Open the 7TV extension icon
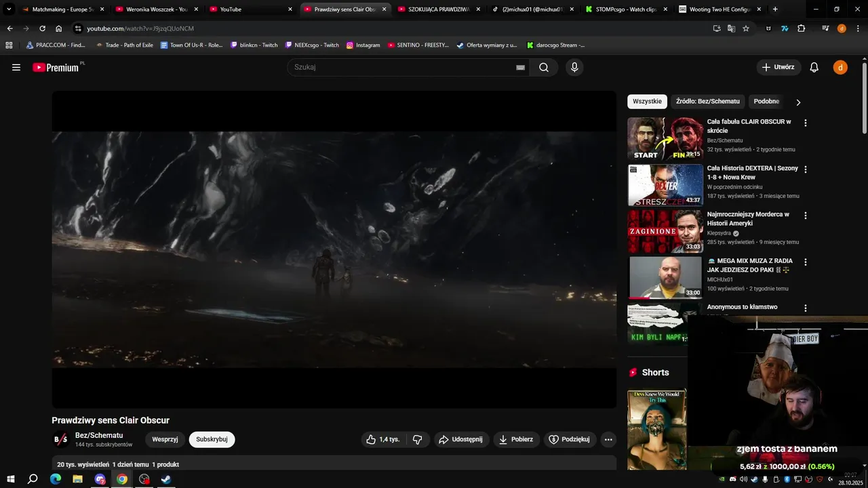The image size is (868, 488). point(785,28)
